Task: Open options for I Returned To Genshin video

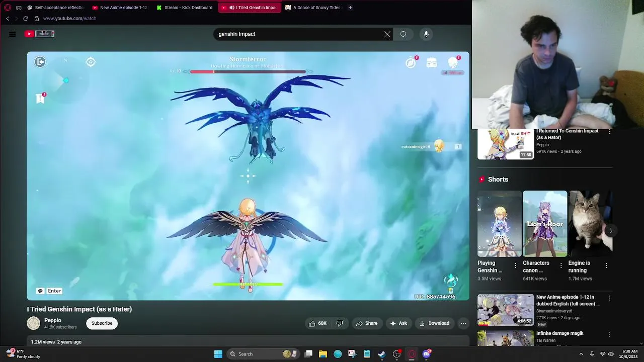Action: coord(610,132)
